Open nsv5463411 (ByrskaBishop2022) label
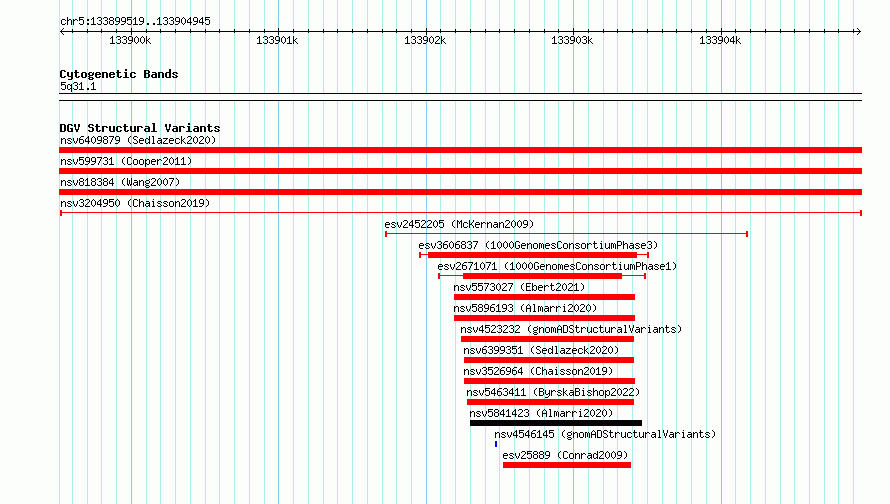The height and width of the screenshot is (504, 890). 553,392
